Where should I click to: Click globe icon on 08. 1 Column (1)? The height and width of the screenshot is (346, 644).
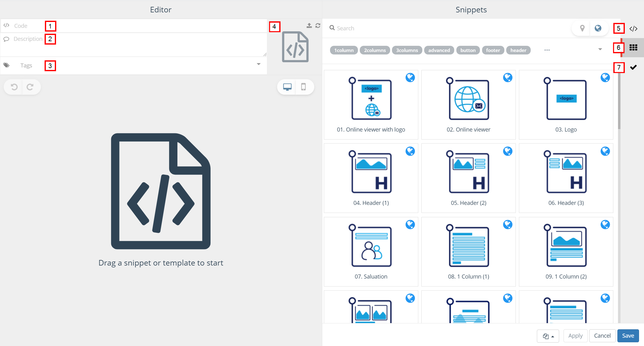tap(508, 224)
